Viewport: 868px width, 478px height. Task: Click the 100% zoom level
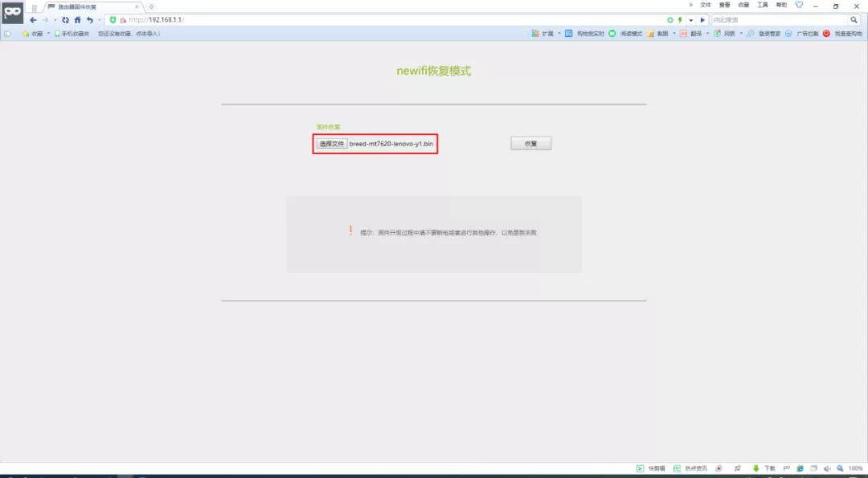856,468
